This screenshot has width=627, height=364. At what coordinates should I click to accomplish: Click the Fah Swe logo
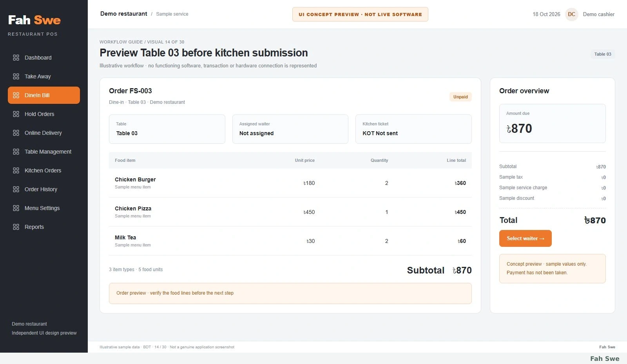coord(34,20)
